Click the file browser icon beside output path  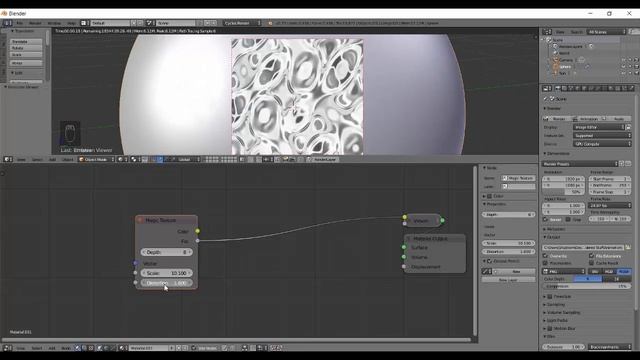coord(628,247)
